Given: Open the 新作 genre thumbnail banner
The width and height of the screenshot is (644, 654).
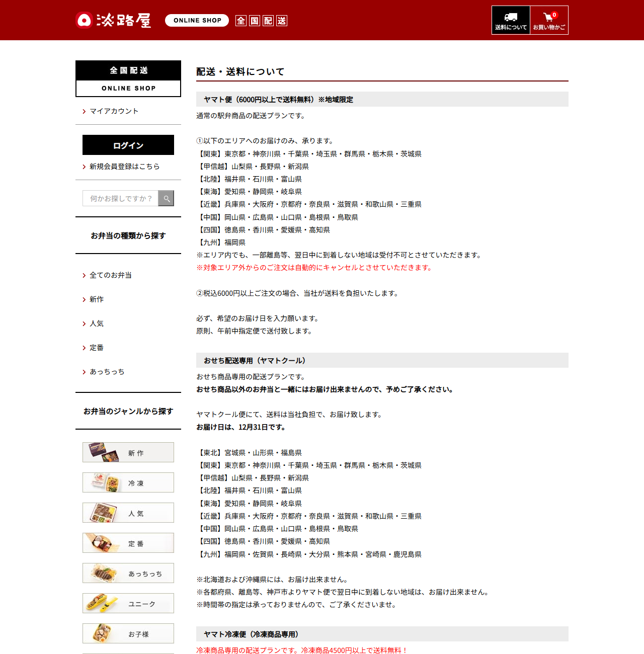Looking at the screenshot, I should [128, 452].
